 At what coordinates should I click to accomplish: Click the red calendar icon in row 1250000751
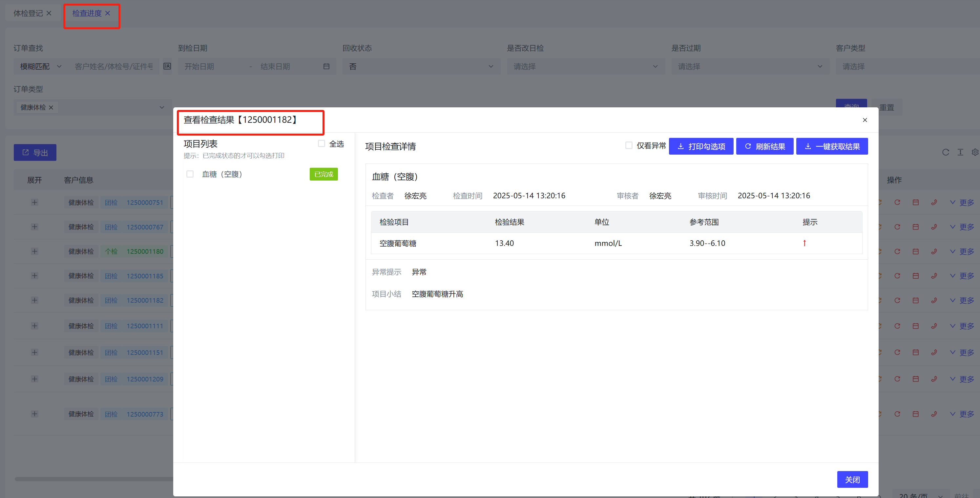(916, 202)
